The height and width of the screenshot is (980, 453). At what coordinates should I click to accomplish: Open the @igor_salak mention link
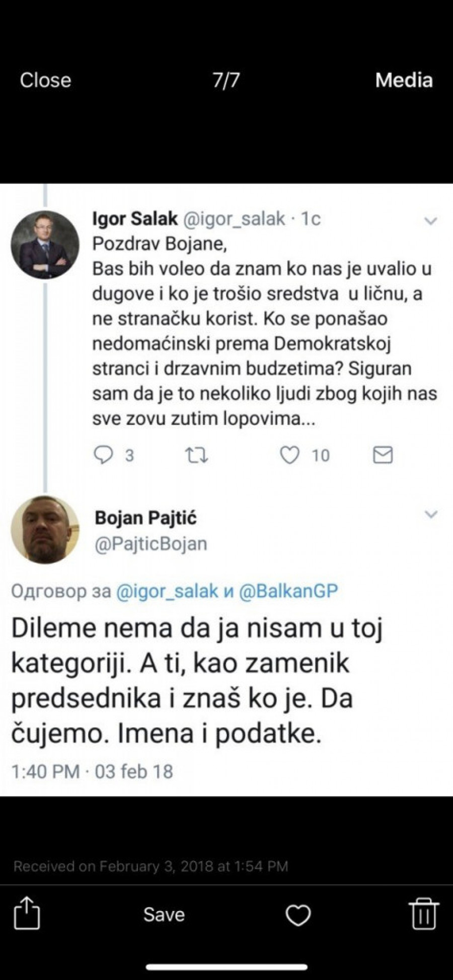click(x=167, y=591)
